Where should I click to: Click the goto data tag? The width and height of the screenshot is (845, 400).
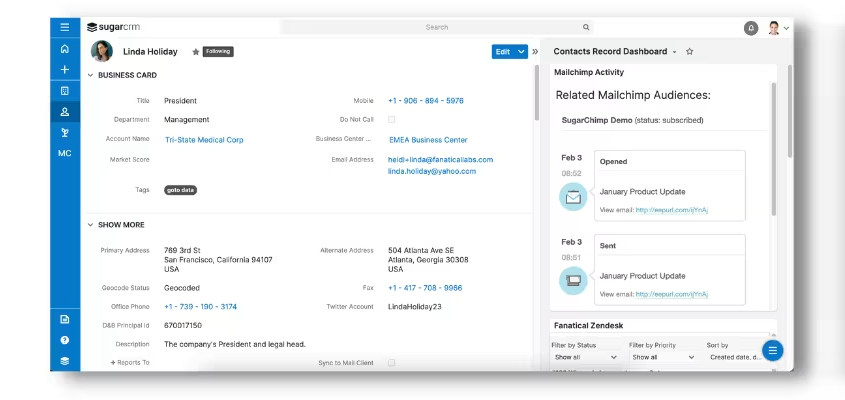click(181, 190)
